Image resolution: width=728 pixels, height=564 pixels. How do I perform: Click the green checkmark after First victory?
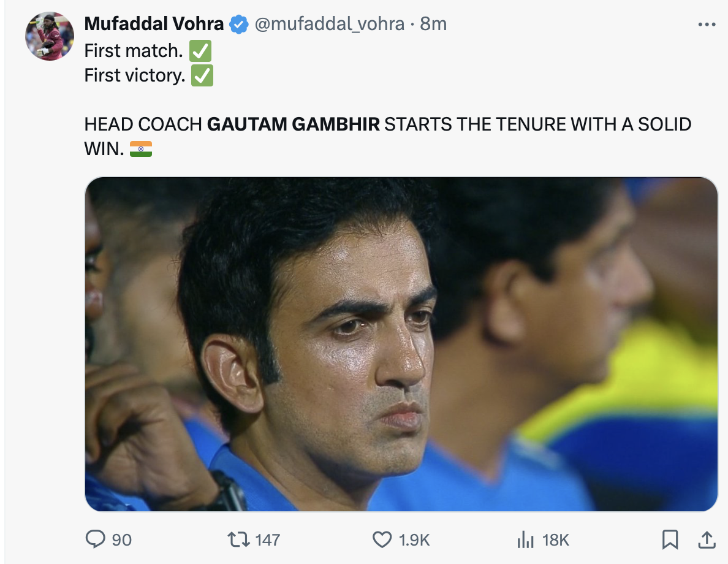point(203,75)
